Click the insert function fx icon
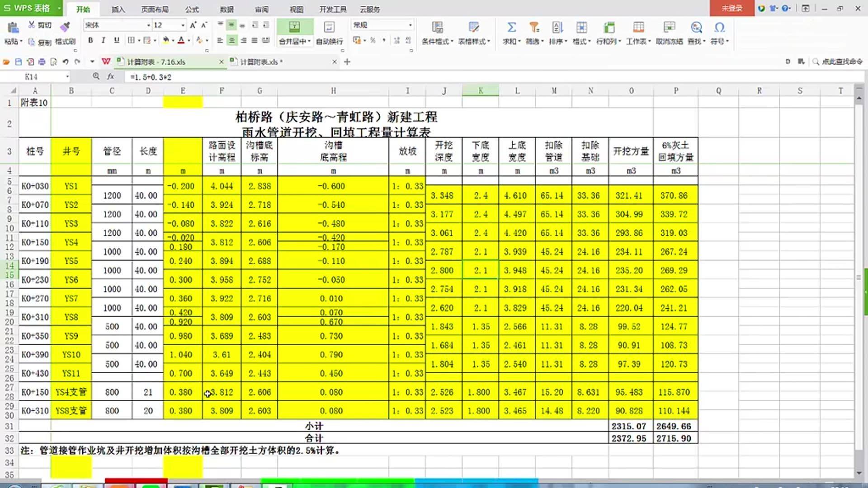This screenshot has width=868, height=488. (x=110, y=77)
